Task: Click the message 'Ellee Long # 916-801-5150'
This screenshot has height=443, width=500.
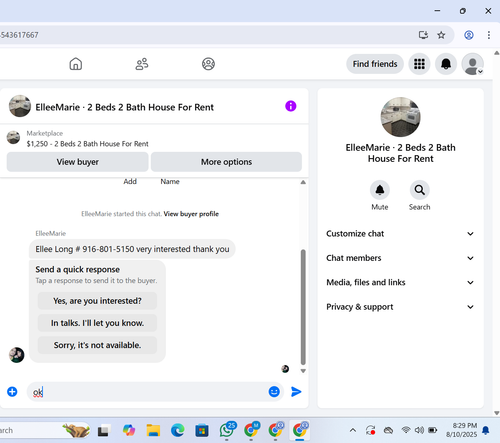Action: coord(132,249)
